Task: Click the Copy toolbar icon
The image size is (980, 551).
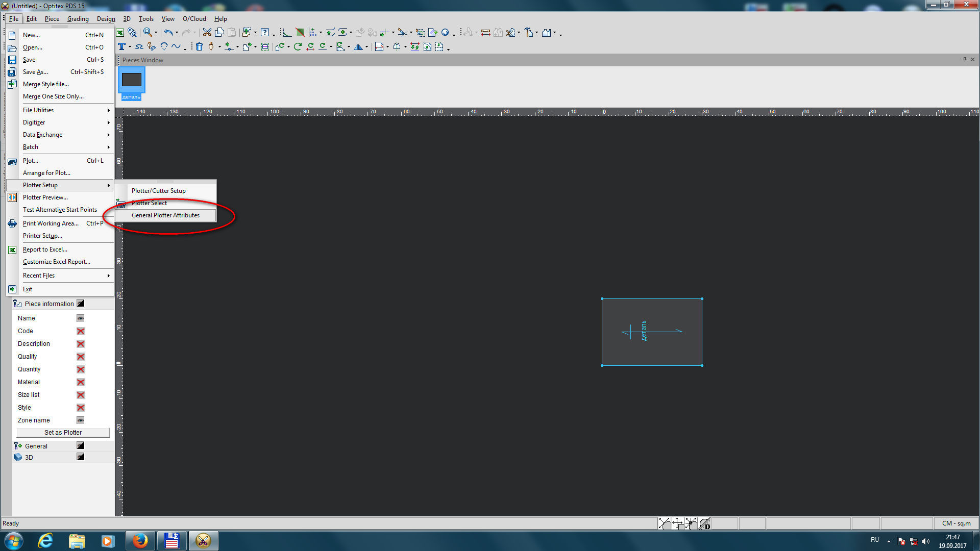Action: (x=219, y=33)
